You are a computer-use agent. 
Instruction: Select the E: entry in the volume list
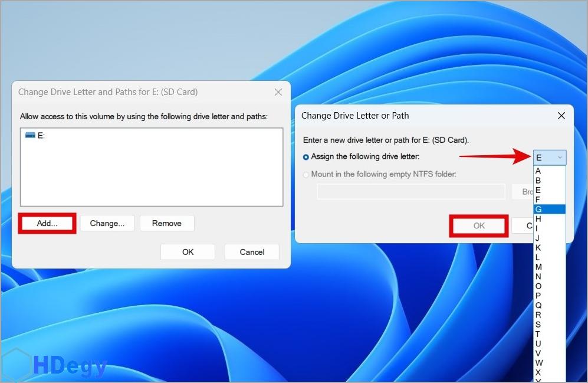pyautogui.click(x=41, y=135)
